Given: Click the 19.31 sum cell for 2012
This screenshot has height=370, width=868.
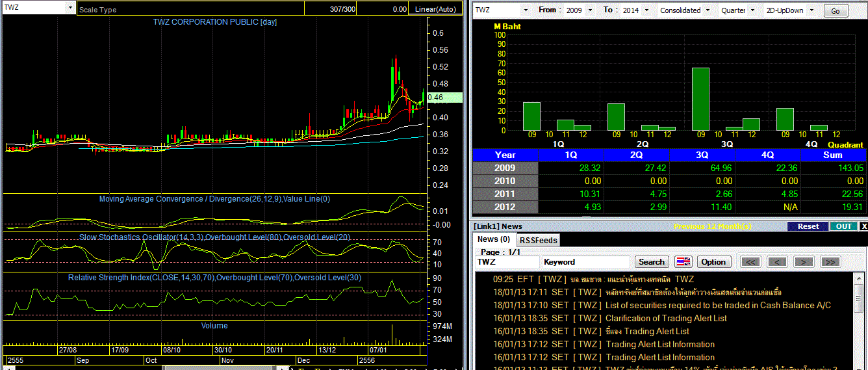Looking at the screenshot, I should coord(834,207).
